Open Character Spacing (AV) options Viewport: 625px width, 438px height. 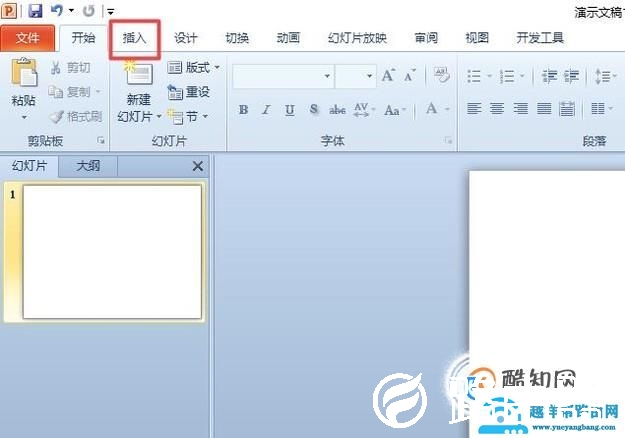(x=364, y=110)
